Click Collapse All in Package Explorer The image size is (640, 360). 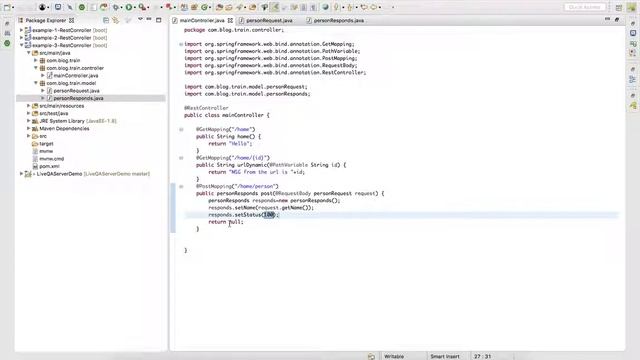106,20
